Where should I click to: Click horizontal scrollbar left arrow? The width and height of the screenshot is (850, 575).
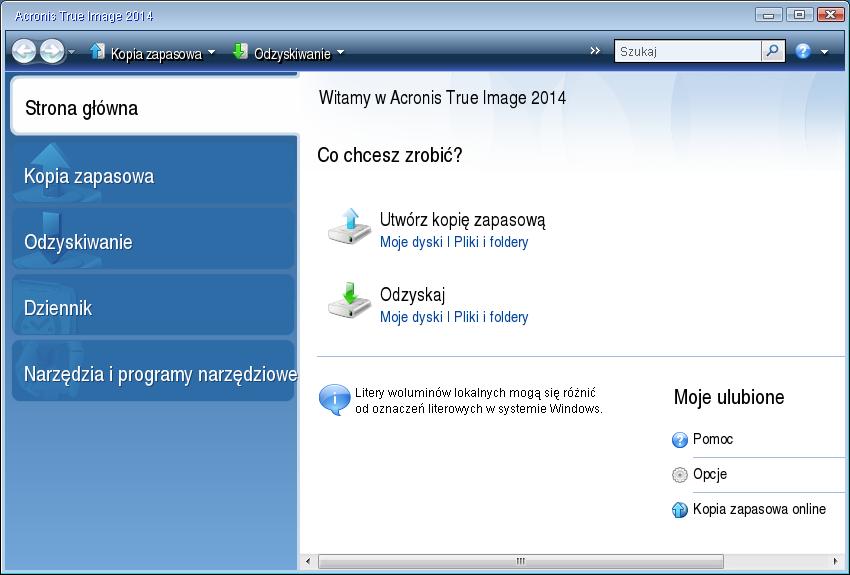(x=308, y=561)
